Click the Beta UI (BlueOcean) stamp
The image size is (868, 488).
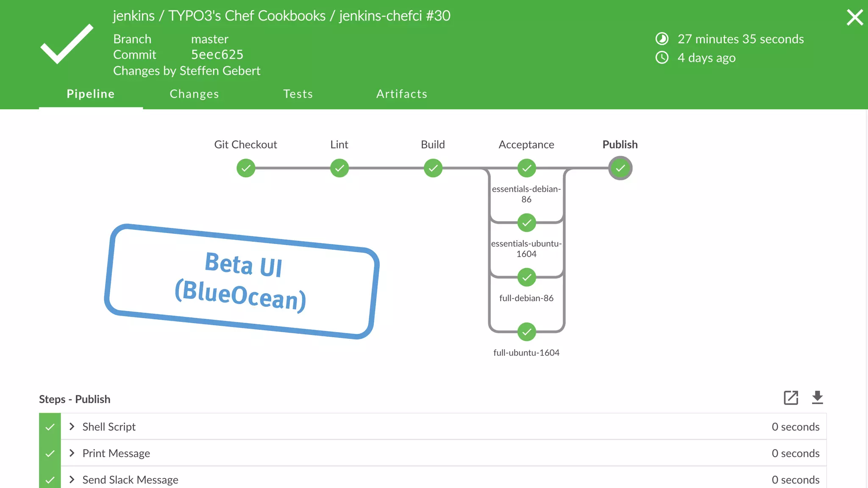point(242,281)
